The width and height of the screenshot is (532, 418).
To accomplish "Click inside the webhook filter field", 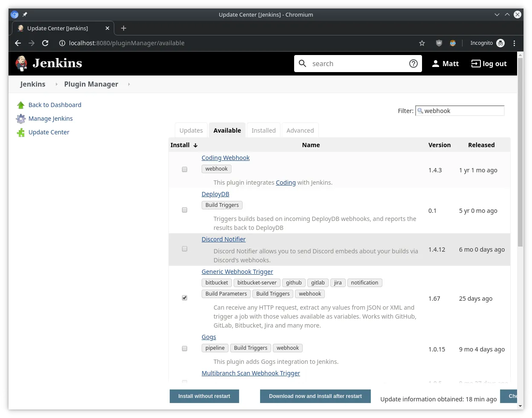I will [460, 110].
